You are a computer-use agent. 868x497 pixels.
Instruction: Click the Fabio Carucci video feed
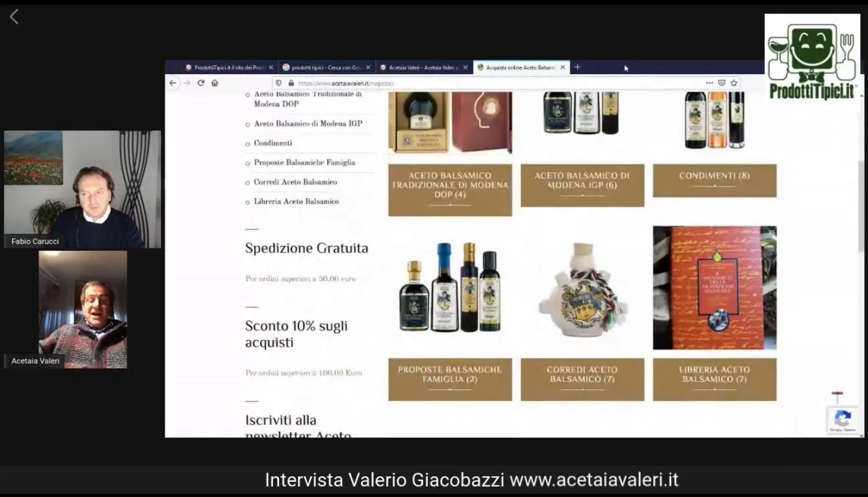[x=83, y=189]
